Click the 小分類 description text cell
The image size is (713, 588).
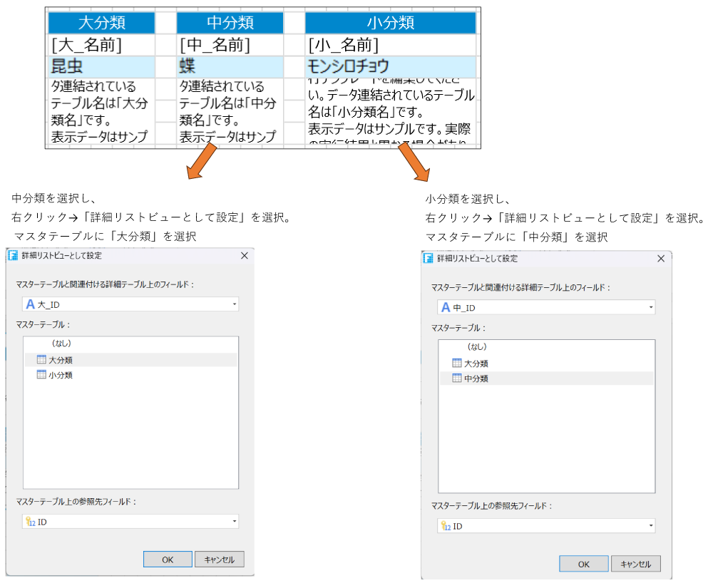pyautogui.click(x=391, y=111)
